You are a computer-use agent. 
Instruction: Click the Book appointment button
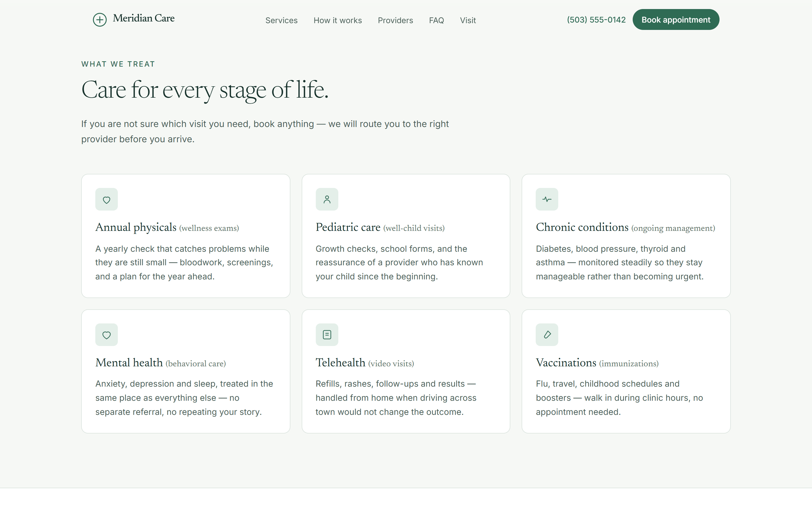[676, 19]
